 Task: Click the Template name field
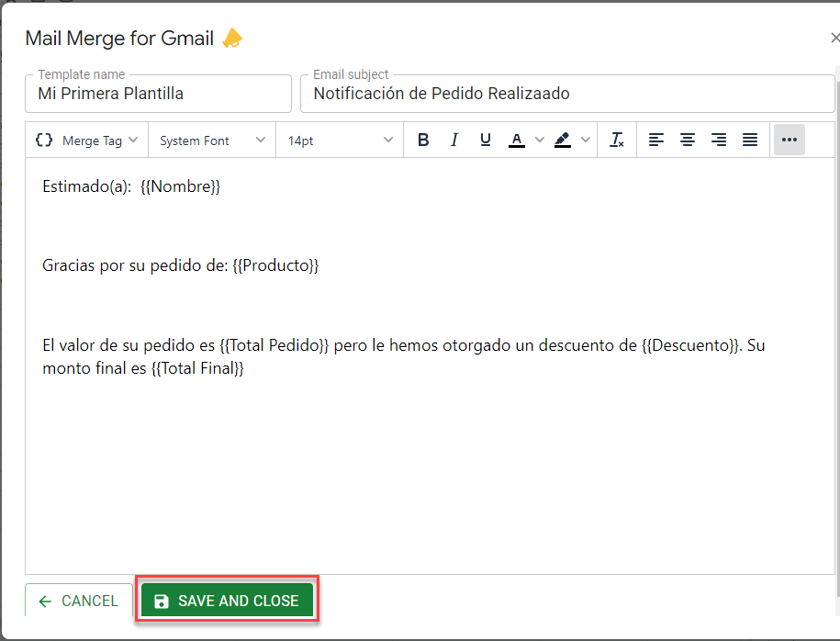[158, 94]
